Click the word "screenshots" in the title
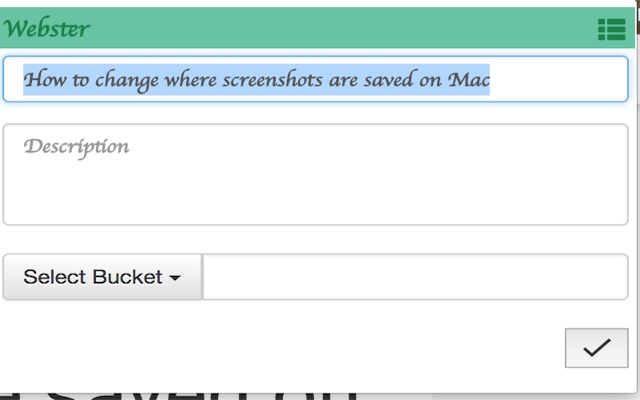Screen dimensions: 640x400 (272, 80)
